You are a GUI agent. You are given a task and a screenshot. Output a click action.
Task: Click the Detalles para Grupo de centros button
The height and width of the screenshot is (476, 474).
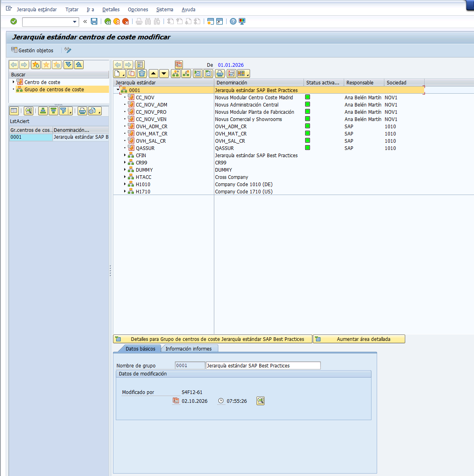click(x=213, y=339)
